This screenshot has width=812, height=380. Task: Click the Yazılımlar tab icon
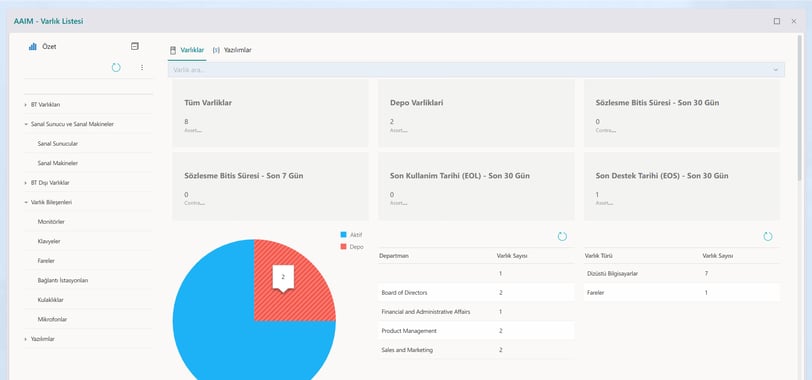tap(216, 50)
